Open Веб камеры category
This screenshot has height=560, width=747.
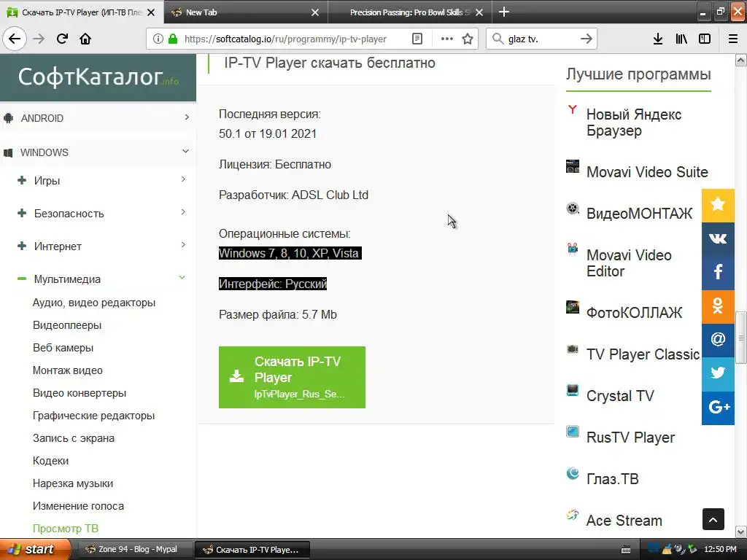pos(63,348)
